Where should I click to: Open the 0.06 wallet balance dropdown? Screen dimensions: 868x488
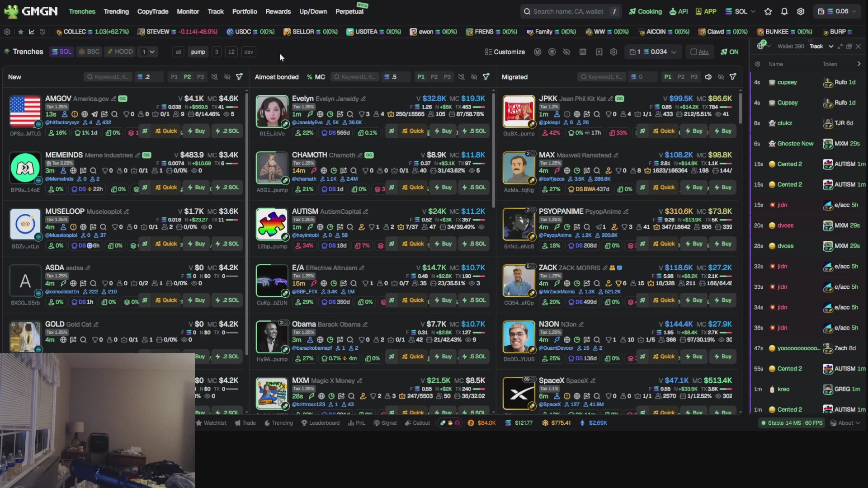[x=837, y=11]
